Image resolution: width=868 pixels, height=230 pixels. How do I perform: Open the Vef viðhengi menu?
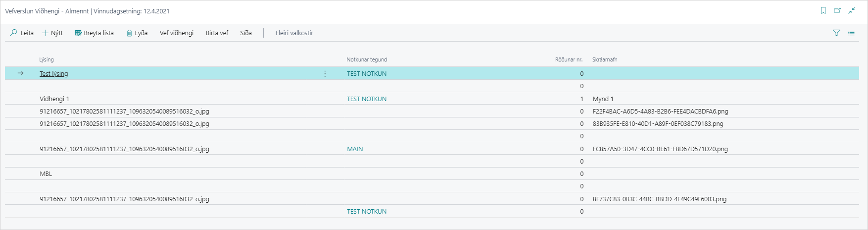click(176, 33)
